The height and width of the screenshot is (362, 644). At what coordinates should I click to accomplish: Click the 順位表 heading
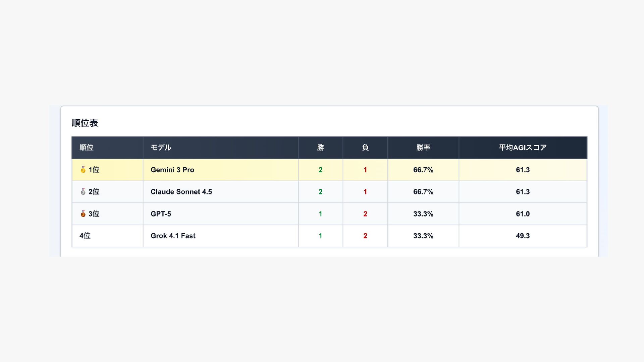pyautogui.click(x=85, y=123)
